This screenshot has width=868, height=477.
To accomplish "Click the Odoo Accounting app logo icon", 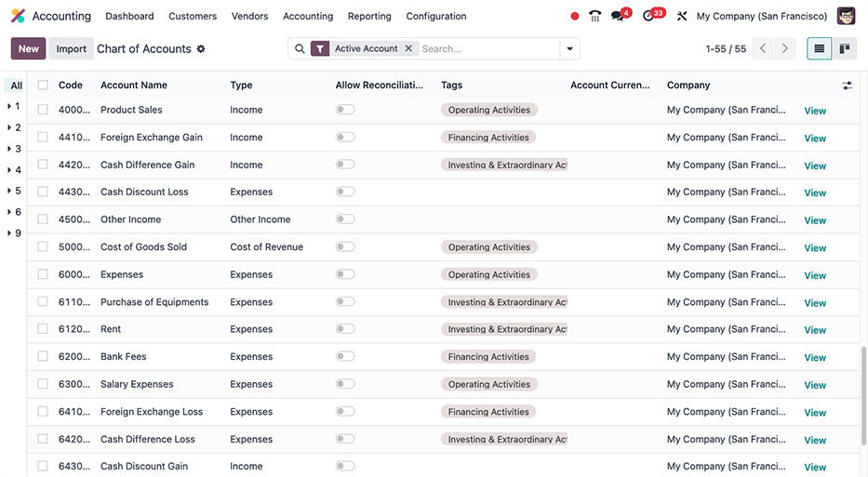I will click(x=18, y=16).
